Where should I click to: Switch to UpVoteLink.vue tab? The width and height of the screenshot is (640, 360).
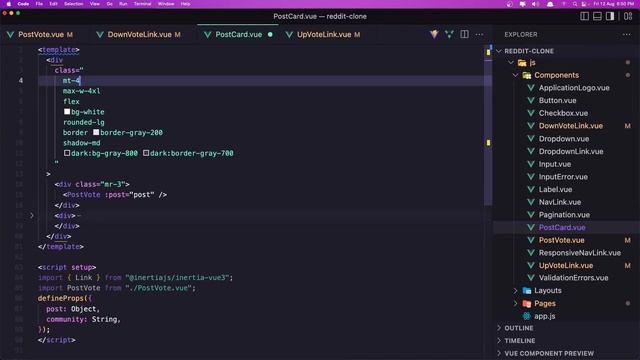click(324, 35)
